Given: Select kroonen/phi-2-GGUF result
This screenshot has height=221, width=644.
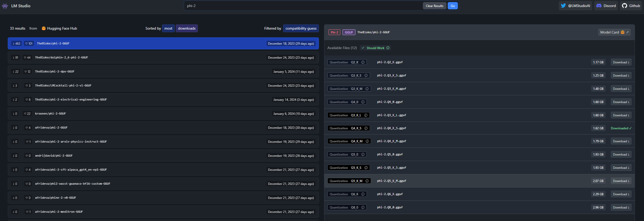Looking at the screenshot, I should 163,113.
